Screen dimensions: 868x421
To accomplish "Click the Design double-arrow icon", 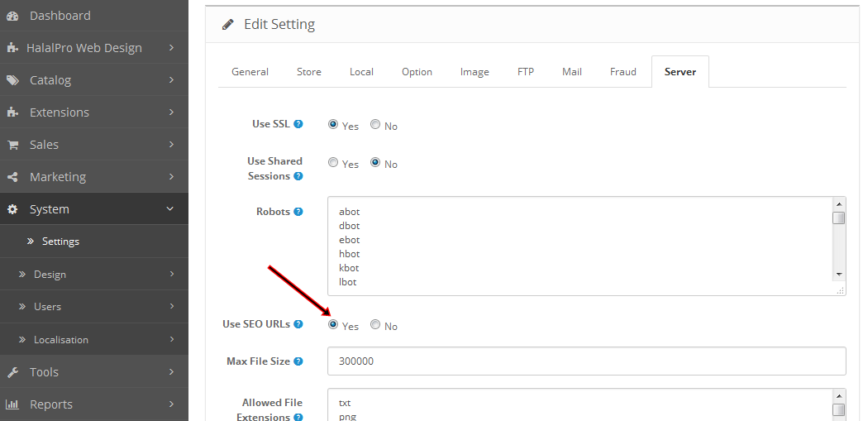I will coord(22,275).
